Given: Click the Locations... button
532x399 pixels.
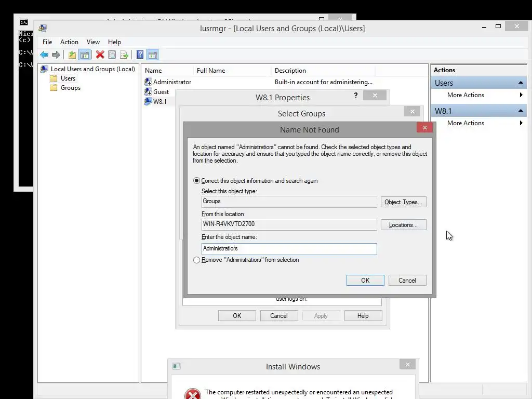Looking at the screenshot, I should [x=403, y=225].
